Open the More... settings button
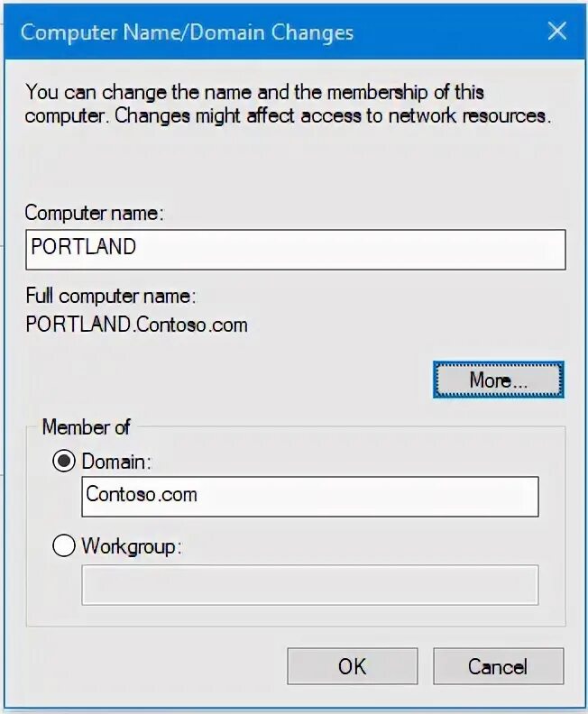Image resolution: width=588 pixels, height=714 pixels. (499, 380)
